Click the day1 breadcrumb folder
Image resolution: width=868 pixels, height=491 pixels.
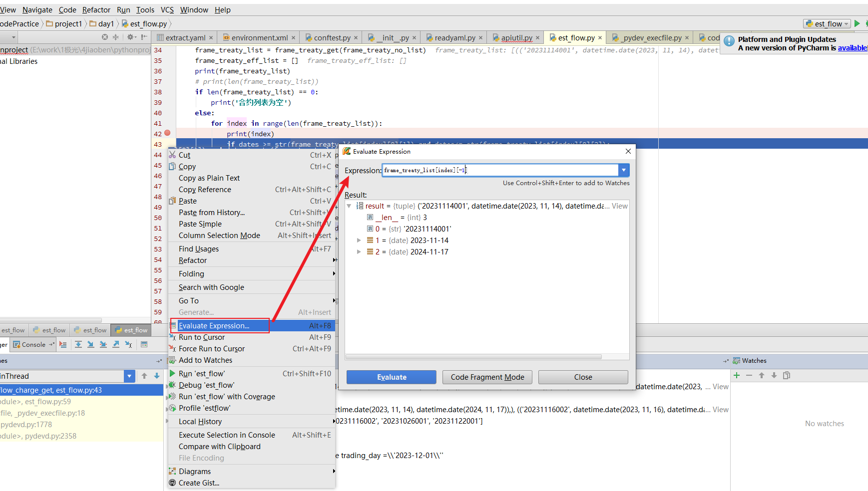(x=102, y=23)
